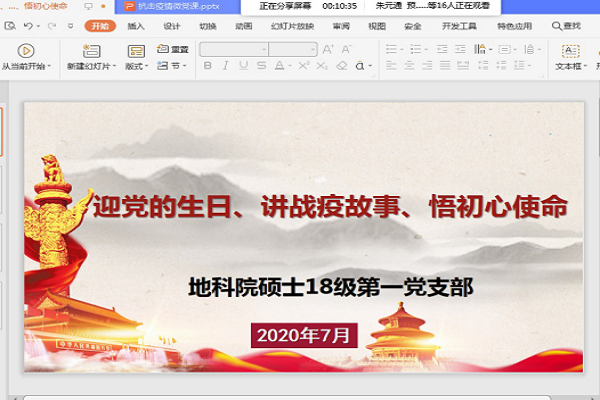Open the 安全 ribbon tab
This screenshot has width=600, height=400.
point(413,26)
